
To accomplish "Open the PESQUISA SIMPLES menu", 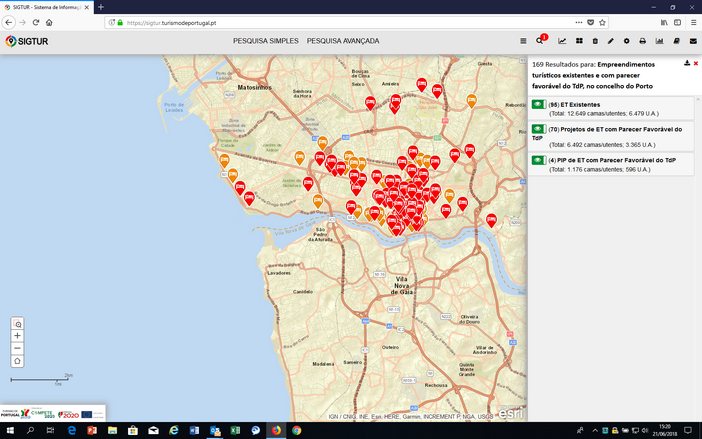I will coord(265,41).
